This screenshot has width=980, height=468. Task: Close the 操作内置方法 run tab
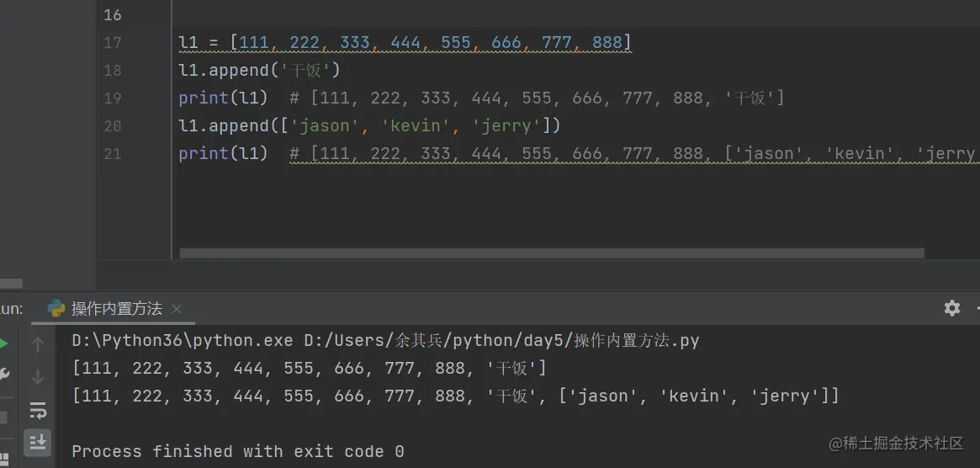click(x=177, y=308)
